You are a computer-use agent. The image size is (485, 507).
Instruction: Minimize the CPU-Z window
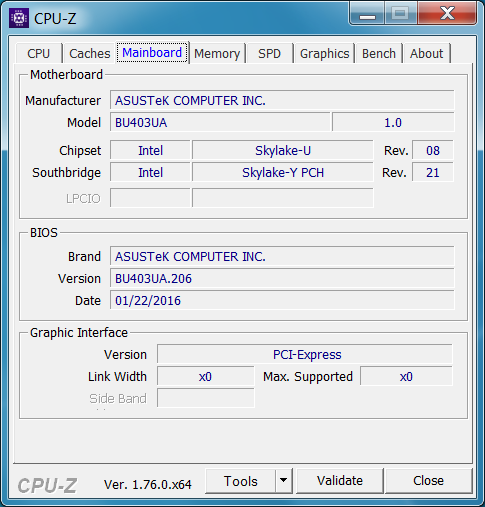[367, 14]
